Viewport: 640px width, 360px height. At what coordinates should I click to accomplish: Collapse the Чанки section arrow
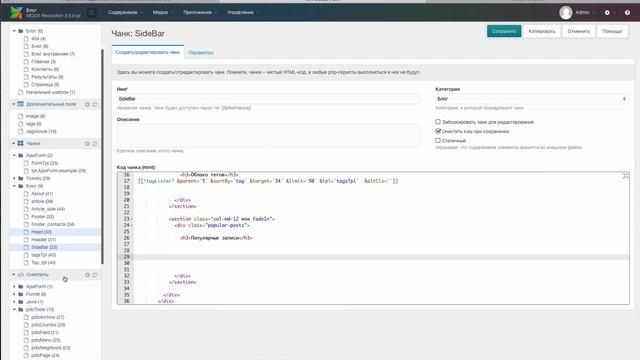[x=14, y=143]
